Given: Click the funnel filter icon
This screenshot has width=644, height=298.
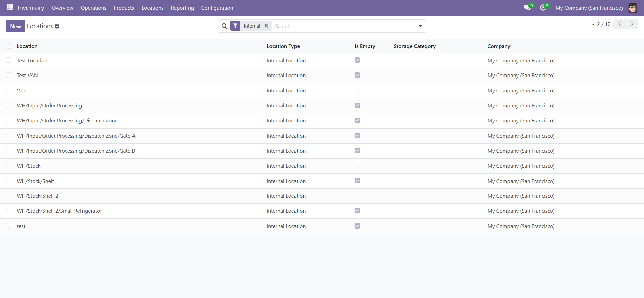Looking at the screenshot, I should pyautogui.click(x=235, y=26).
